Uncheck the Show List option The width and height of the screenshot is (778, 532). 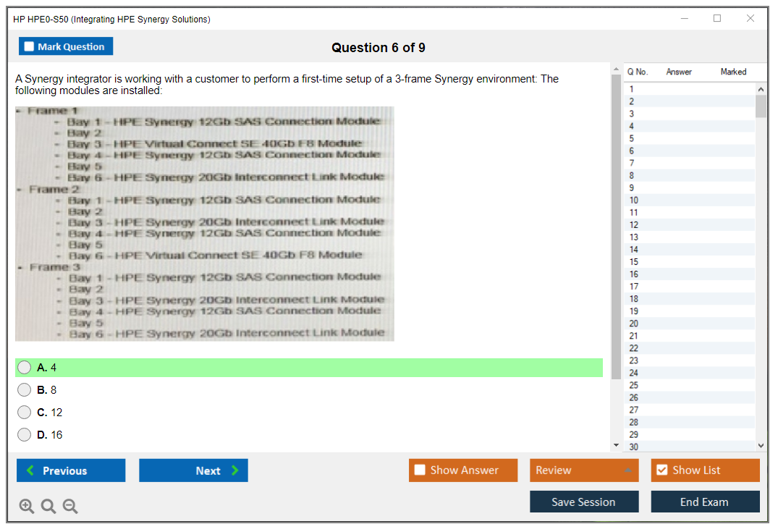pyautogui.click(x=661, y=470)
